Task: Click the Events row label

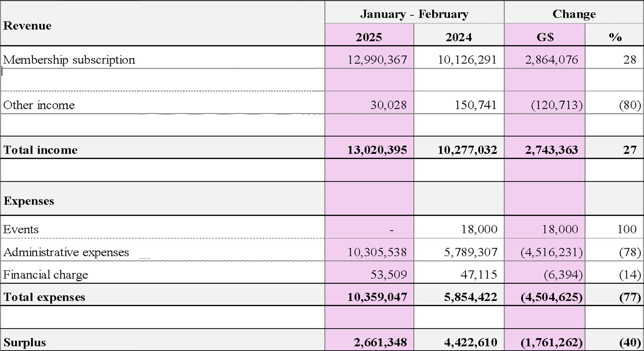Action: [21, 229]
